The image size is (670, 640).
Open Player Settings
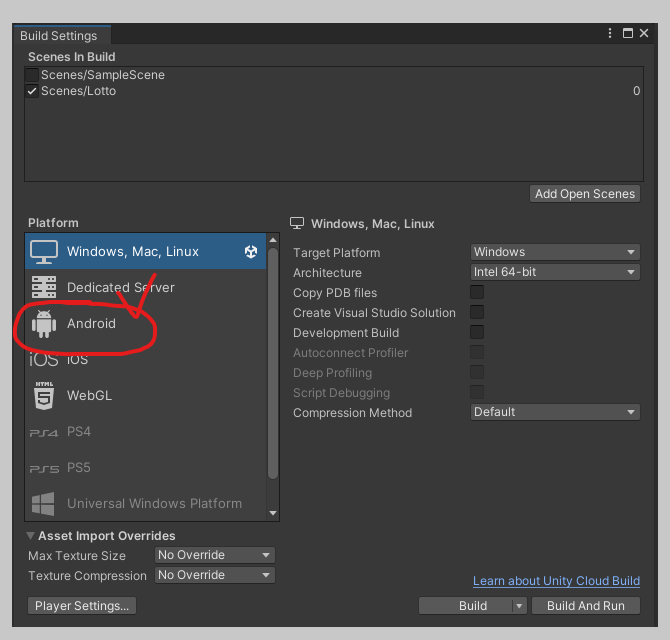(82, 606)
